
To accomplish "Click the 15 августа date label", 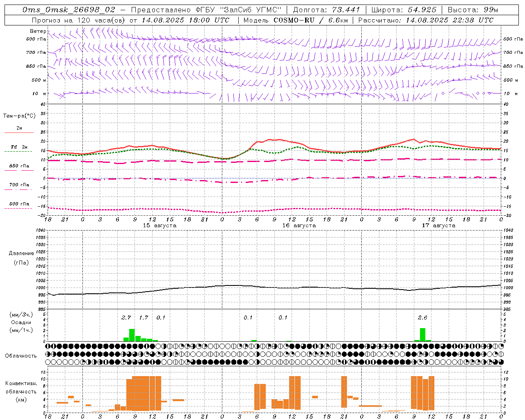I will click(x=160, y=226).
